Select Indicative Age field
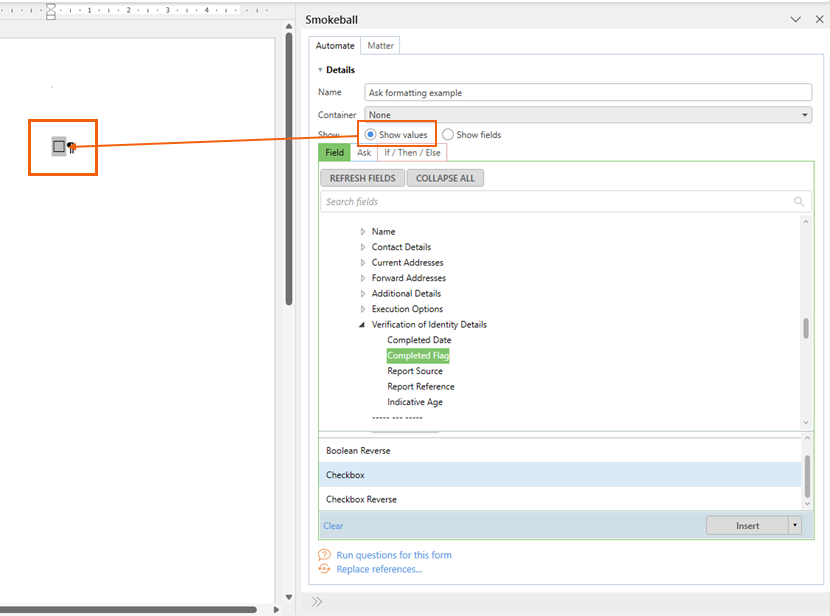The height and width of the screenshot is (616, 830). pyautogui.click(x=414, y=402)
